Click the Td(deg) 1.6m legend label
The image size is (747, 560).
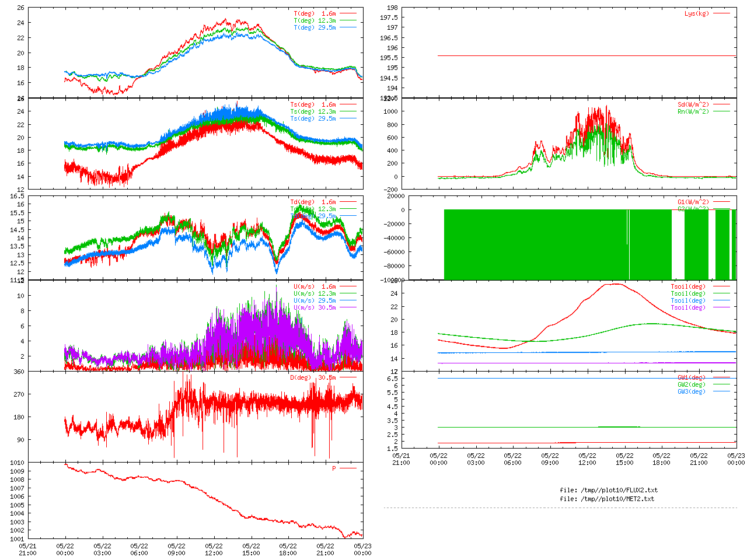click(313, 202)
